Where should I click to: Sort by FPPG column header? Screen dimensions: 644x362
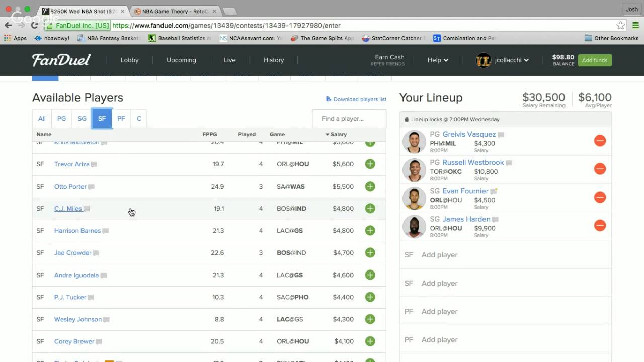[x=210, y=134]
